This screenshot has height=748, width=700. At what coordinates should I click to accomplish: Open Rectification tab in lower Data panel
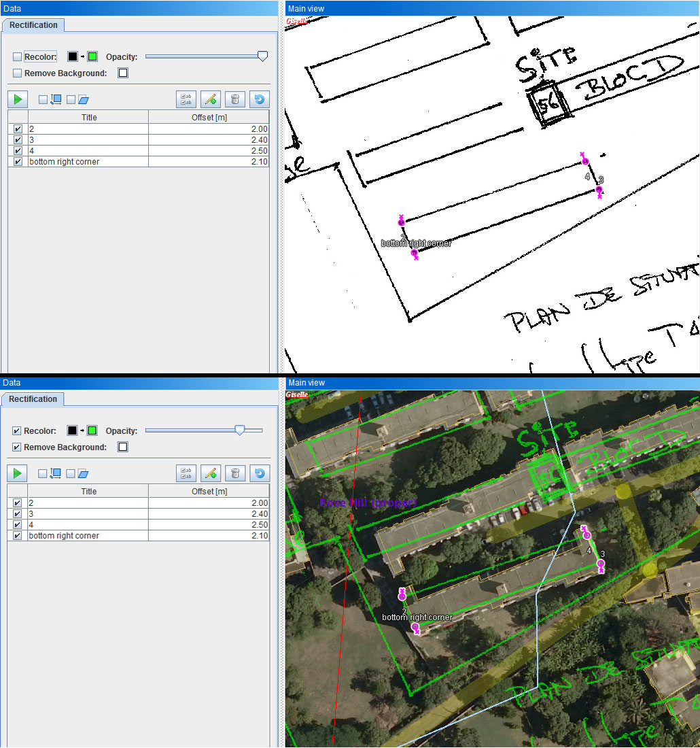coord(33,399)
